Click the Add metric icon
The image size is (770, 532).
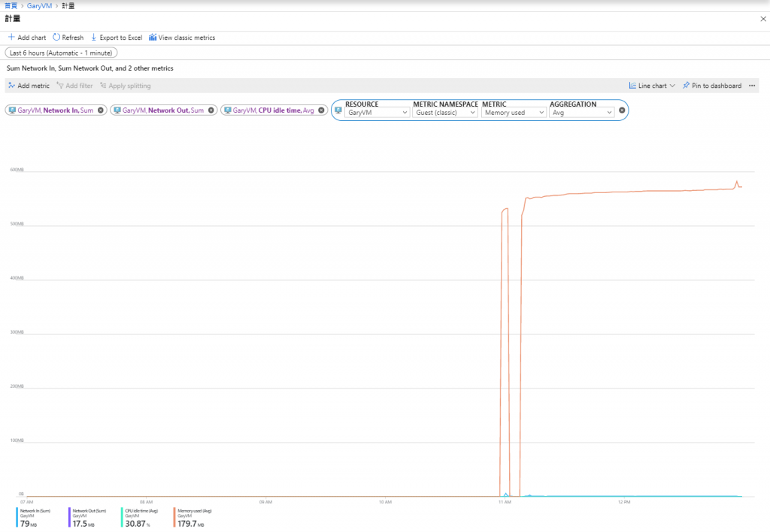click(11, 86)
